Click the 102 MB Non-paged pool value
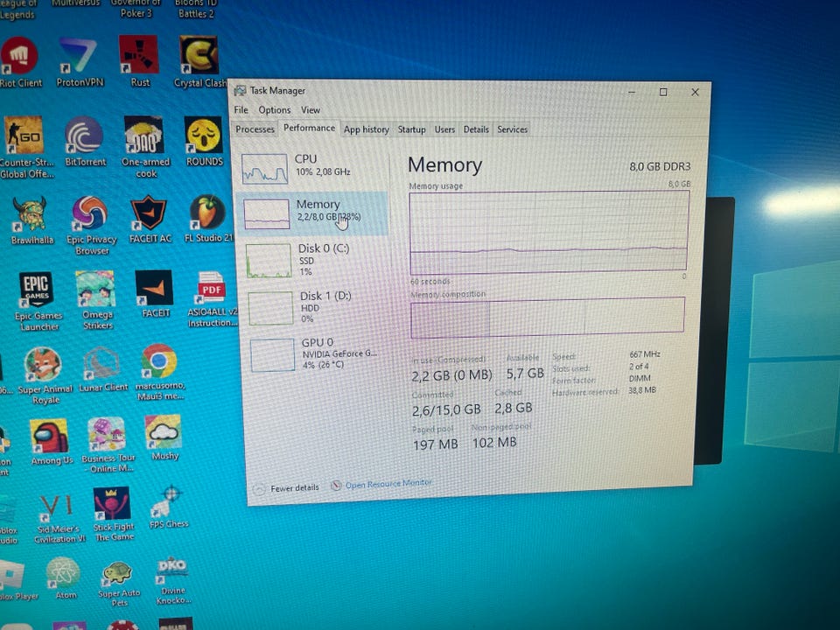840x630 pixels. click(x=493, y=443)
